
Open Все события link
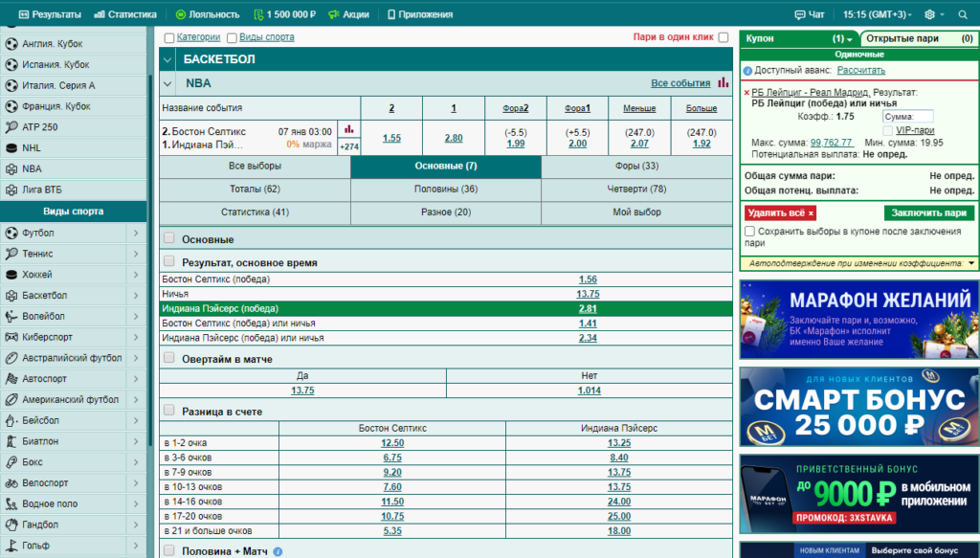tap(680, 83)
